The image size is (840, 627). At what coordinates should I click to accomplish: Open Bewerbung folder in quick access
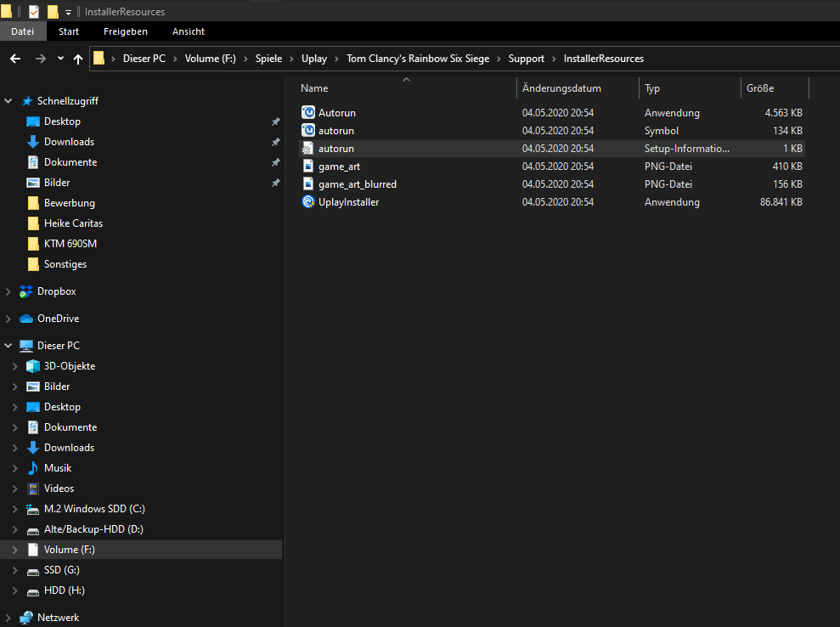[x=69, y=203]
